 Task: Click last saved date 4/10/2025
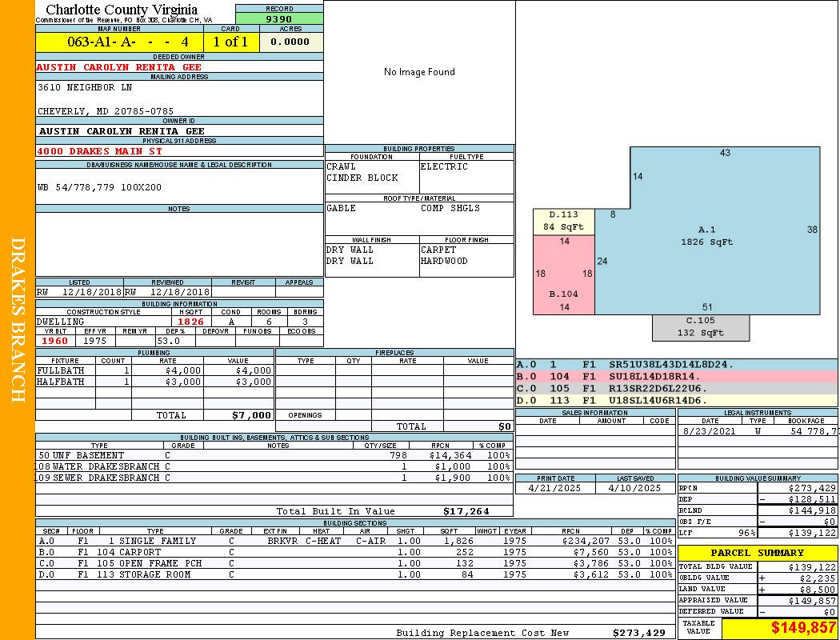[x=635, y=489]
